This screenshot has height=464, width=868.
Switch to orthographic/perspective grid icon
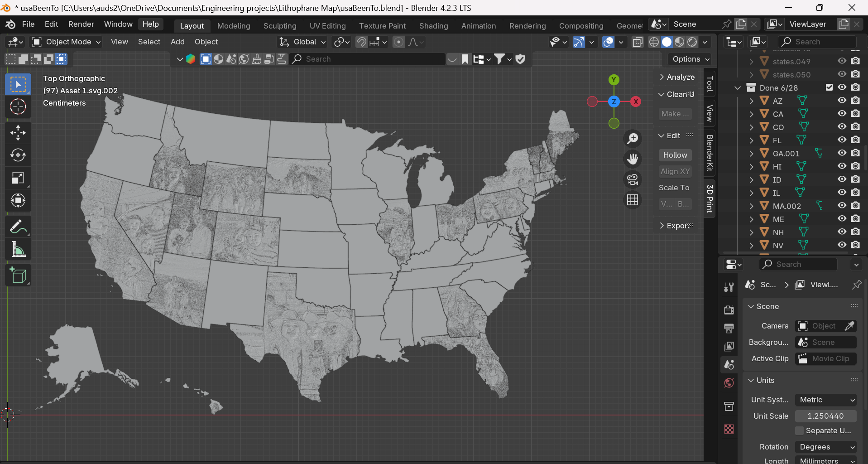point(633,200)
